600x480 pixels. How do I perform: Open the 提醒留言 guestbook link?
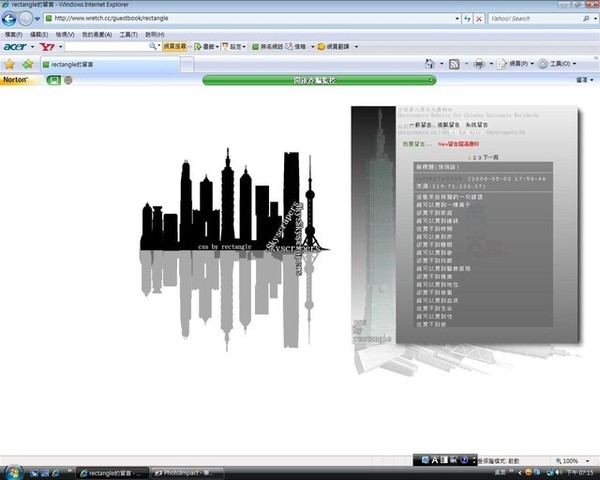point(448,125)
